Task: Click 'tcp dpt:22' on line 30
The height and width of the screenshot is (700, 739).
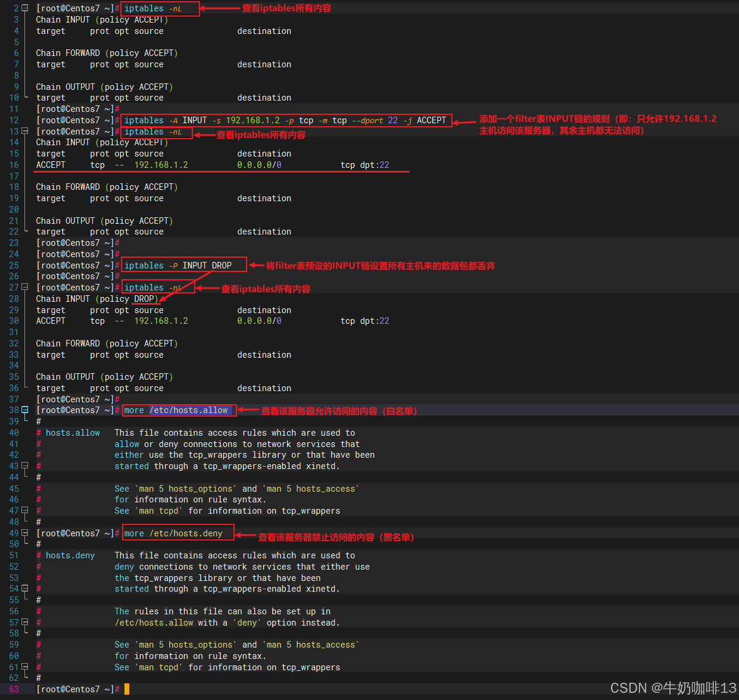Action: tap(365, 321)
